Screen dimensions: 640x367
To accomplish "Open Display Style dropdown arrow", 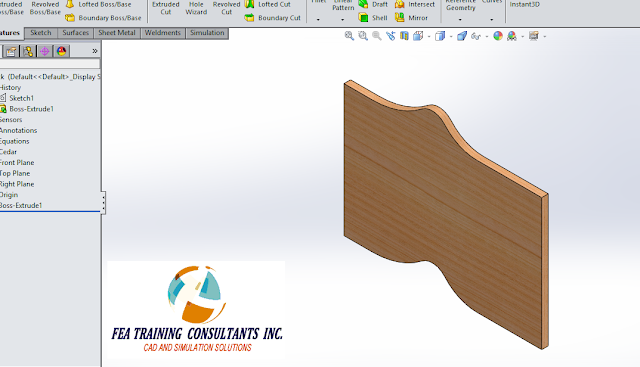I will click(451, 36).
